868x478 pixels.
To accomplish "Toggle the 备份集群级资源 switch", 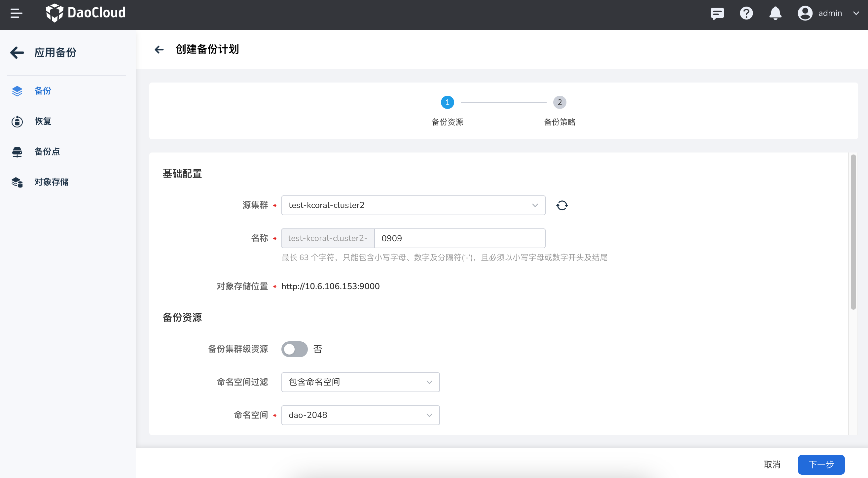I will [294, 349].
